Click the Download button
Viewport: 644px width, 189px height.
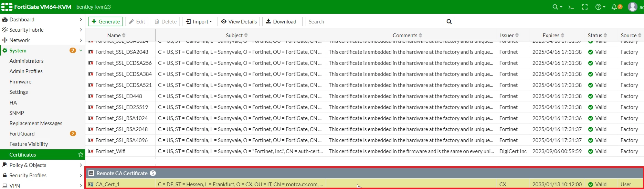281,21
